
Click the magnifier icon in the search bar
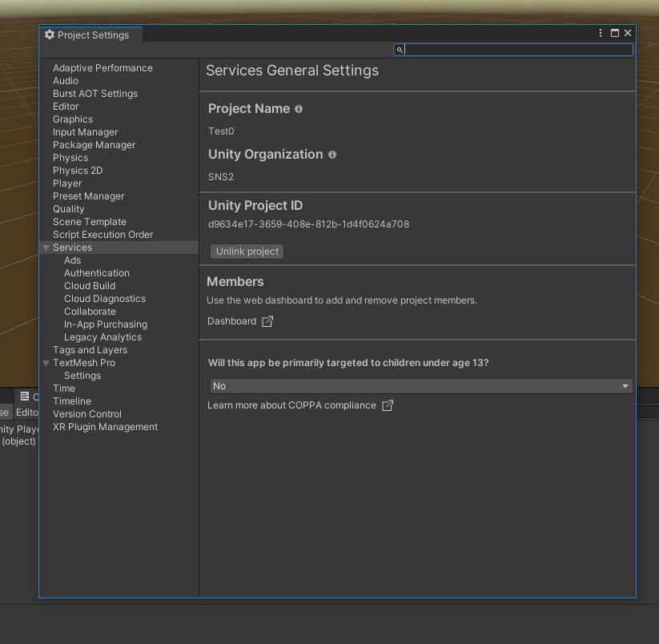[x=399, y=50]
